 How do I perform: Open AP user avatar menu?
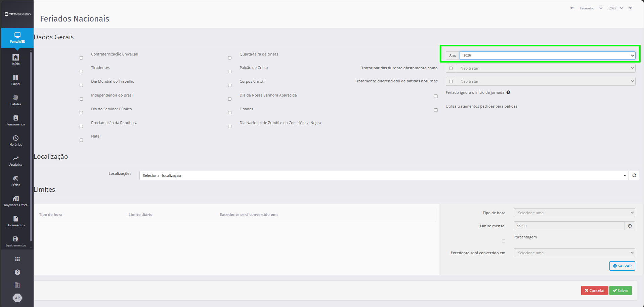point(17,298)
